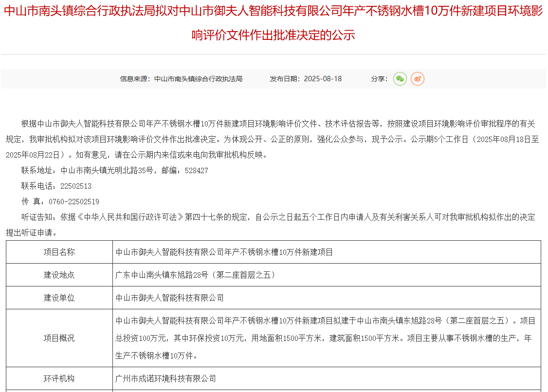548x392 pixels.
Task: Select the 建设单位 table header cell
Action: click(59, 298)
